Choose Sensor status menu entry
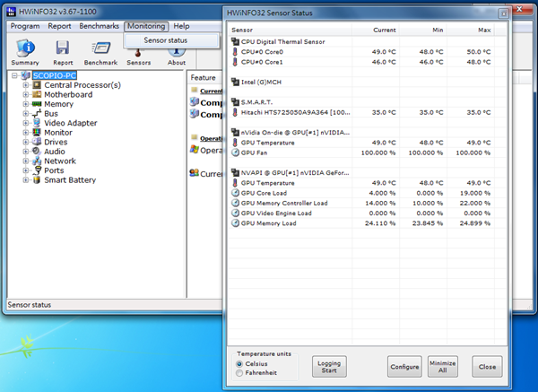Screen dimensions: 538x392 pyautogui.click(x=166, y=40)
